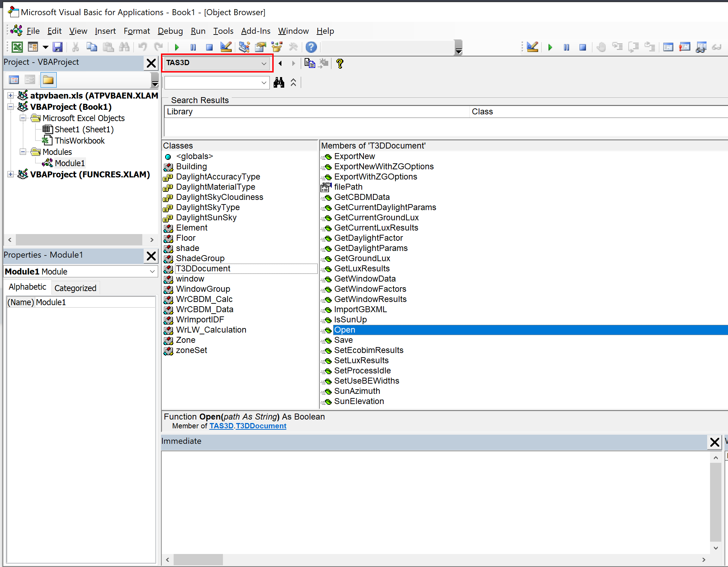Open the search text combo box dropdown
This screenshot has height=567, width=728.
click(x=264, y=83)
